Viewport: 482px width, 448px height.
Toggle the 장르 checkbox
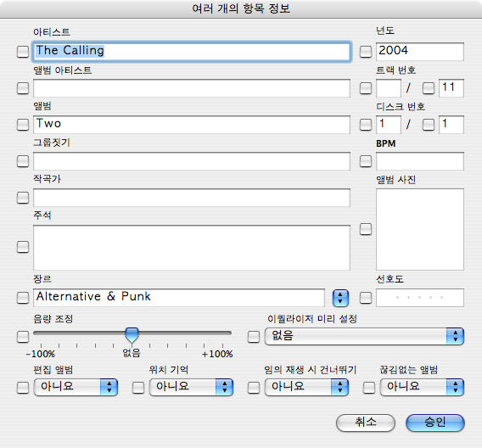[23, 298]
